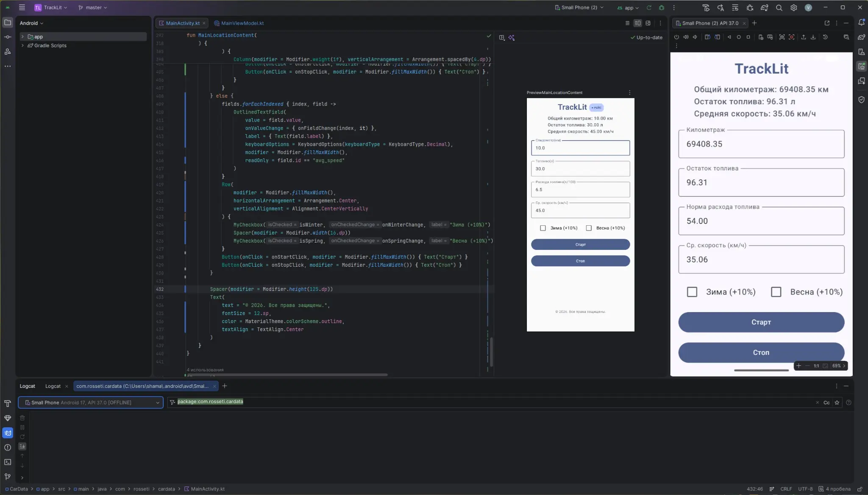Click CRLF line separator in status bar
The height and width of the screenshot is (495, 868).
coord(786,489)
